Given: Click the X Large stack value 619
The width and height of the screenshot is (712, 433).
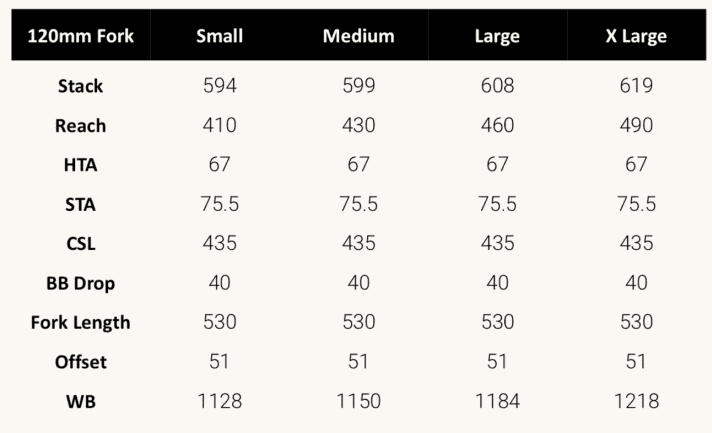Looking at the screenshot, I should [636, 86].
